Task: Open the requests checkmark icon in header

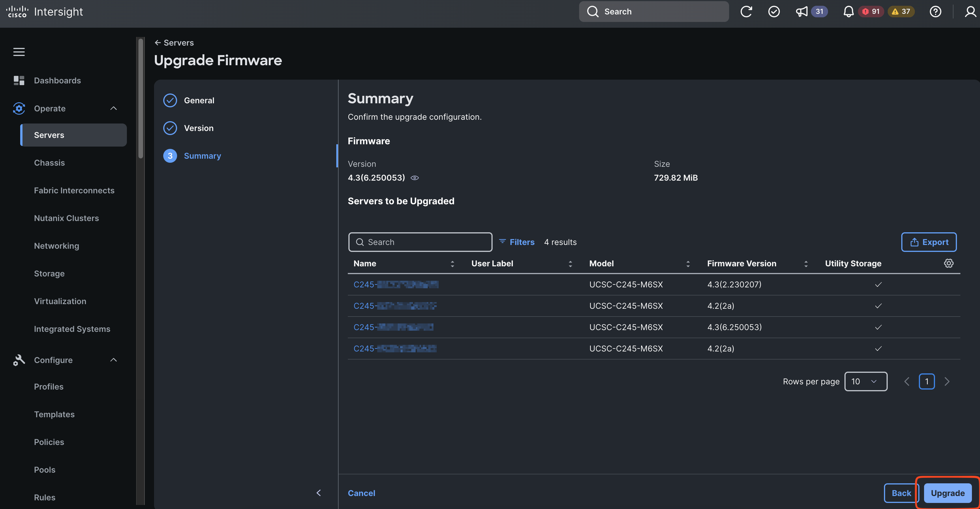Action: pos(774,12)
